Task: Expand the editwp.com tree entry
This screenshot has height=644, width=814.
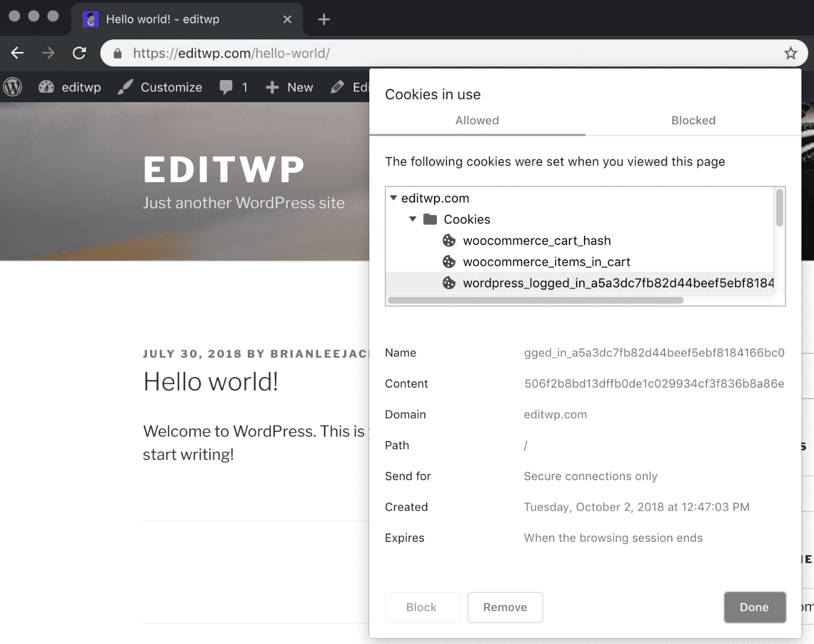Action: pyautogui.click(x=393, y=198)
